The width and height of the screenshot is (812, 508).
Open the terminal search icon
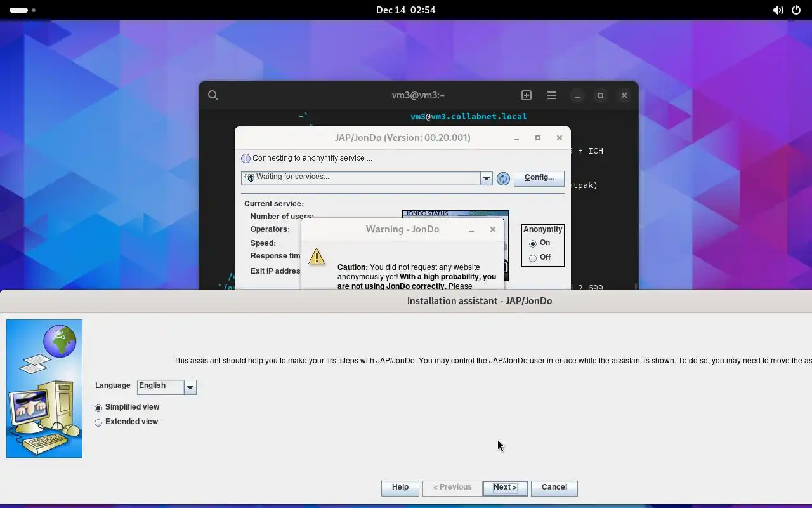(213, 95)
